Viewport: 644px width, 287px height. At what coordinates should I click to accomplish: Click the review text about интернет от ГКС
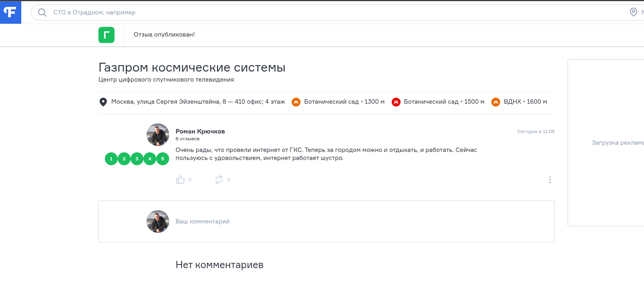point(326,154)
